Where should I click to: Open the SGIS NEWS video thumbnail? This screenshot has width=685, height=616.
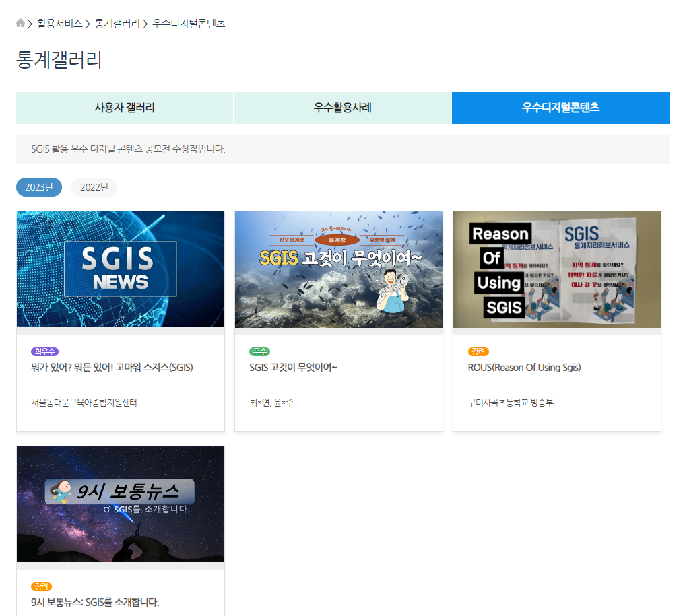[x=120, y=269]
